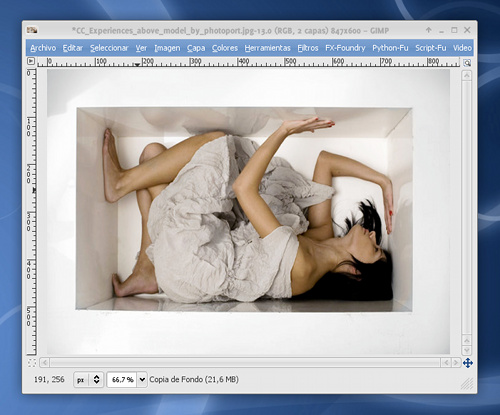Open the FX-Foundry menu
Viewport: 500px width, 415px height.
(x=345, y=48)
